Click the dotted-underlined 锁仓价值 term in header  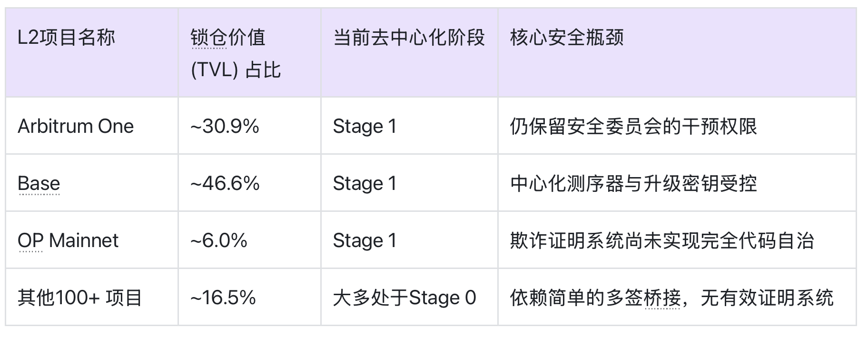coord(208,38)
